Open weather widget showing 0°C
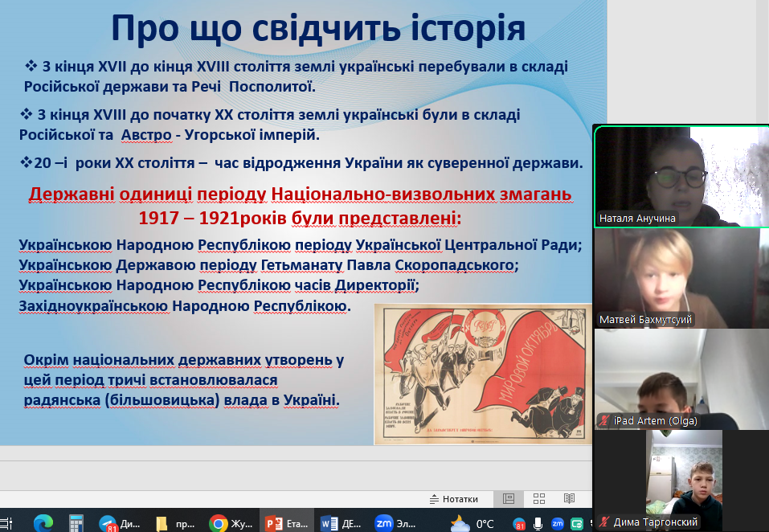769x532 pixels. click(472, 524)
